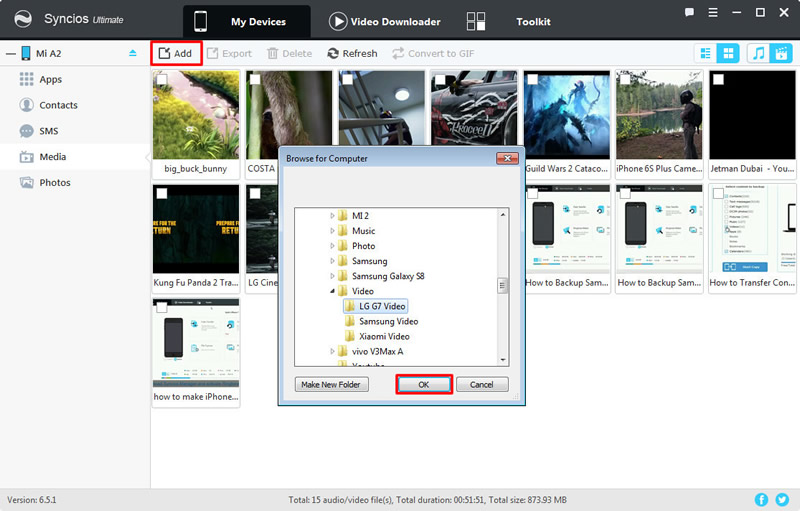The height and width of the screenshot is (511, 800).
Task: Check the LG Cine video checkbox
Action: [255, 193]
